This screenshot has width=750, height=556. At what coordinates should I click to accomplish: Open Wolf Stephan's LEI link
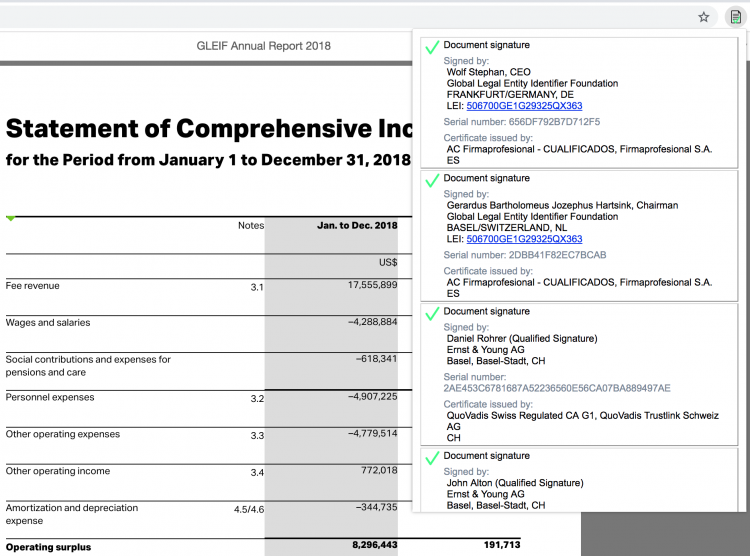pyautogui.click(x=524, y=106)
